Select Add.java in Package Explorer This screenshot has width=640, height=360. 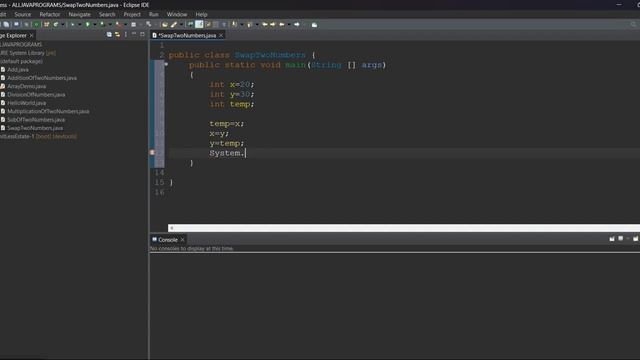point(18,69)
